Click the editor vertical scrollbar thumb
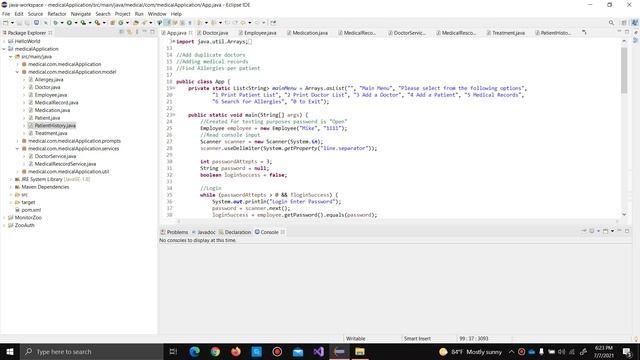Viewport: 640px width, 360px height. coord(624,70)
